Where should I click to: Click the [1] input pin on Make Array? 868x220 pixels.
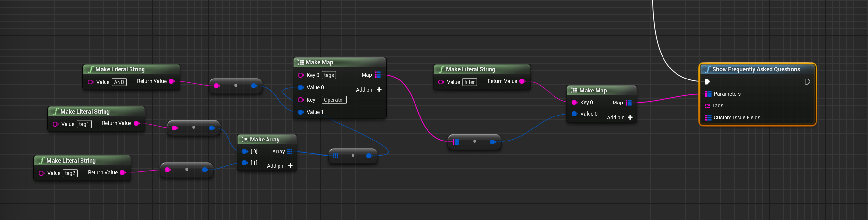coord(245,163)
